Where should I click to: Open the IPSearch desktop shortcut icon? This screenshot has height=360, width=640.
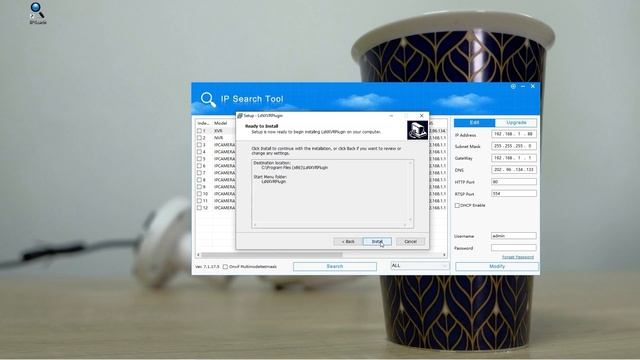pos(38,13)
